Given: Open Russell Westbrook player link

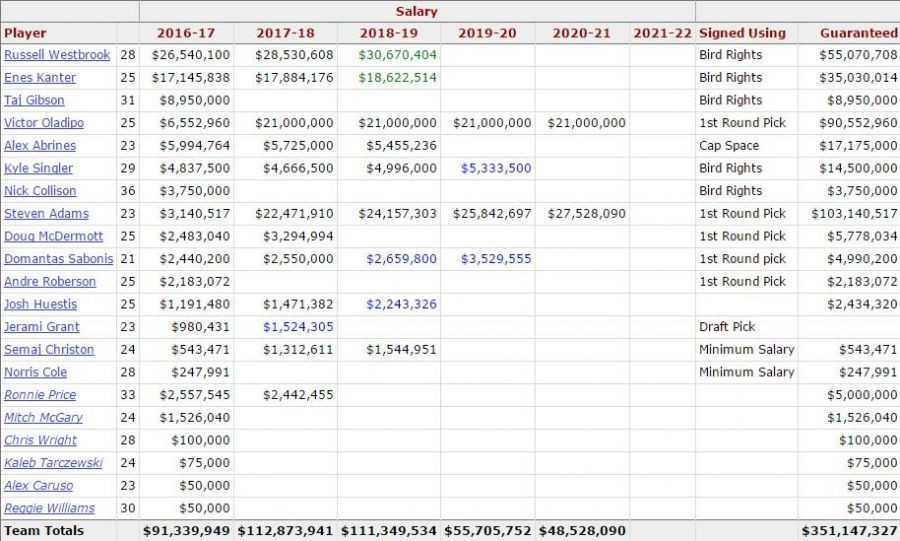Looking at the screenshot, I should 57,55.
